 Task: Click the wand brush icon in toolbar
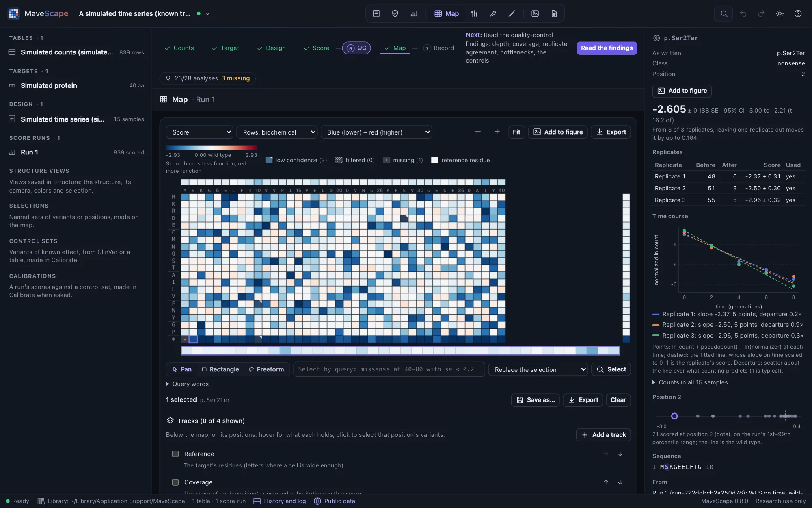(x=512, y=13)
